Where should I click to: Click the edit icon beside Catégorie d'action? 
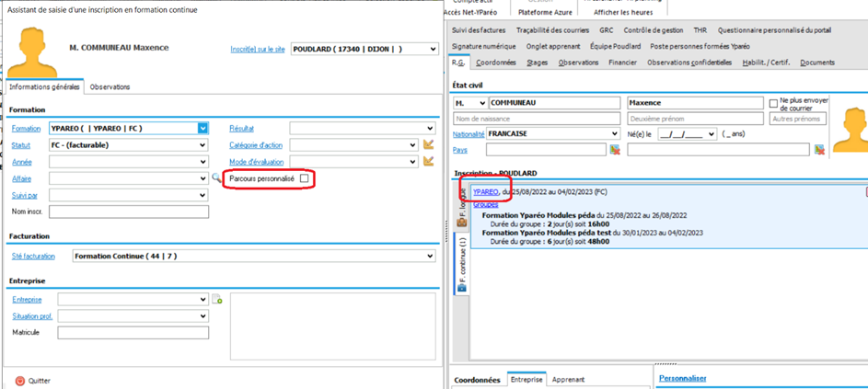pyautogui.click(x=428, y=144)
